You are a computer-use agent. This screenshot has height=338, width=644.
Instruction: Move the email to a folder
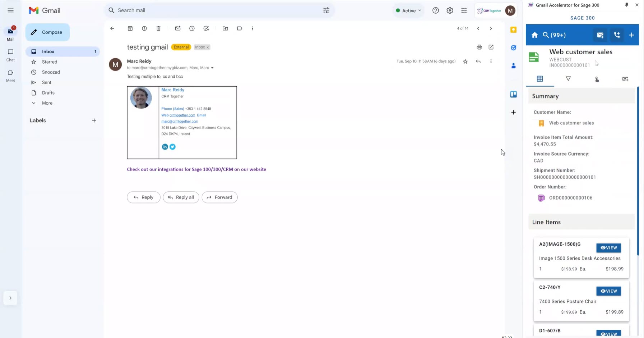225,28
